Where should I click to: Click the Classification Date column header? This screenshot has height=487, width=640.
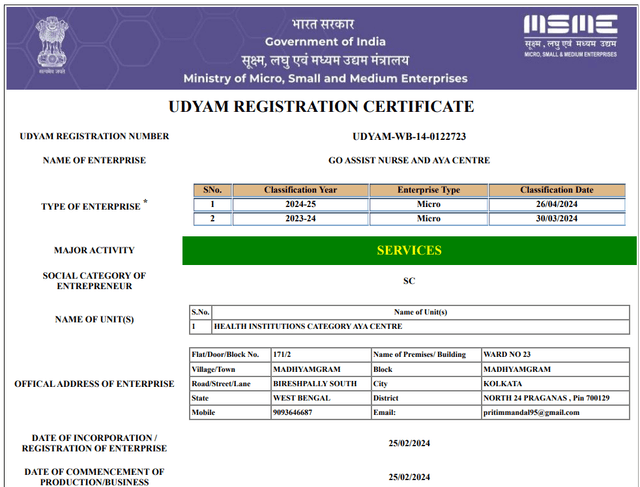click(557, 190)
